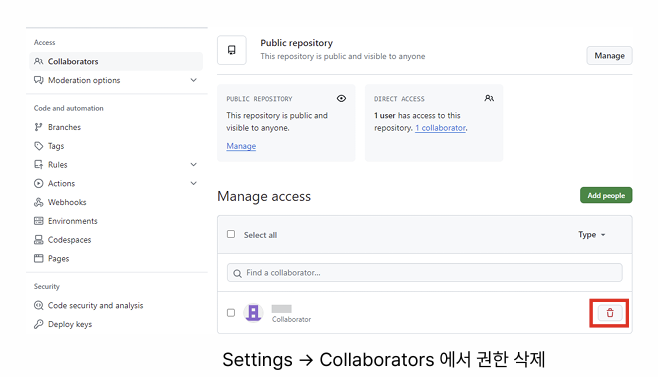Tick the collaborator row checkbox

pos(231,313)
